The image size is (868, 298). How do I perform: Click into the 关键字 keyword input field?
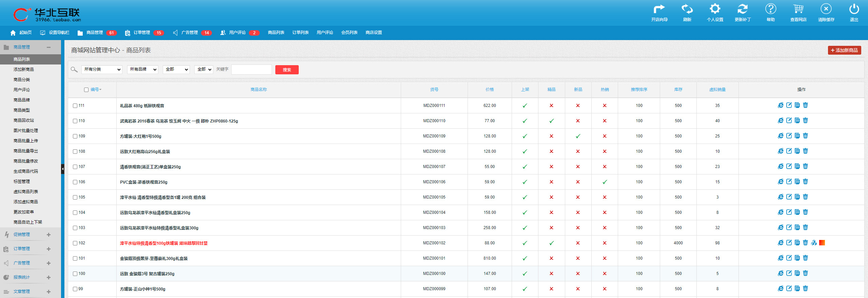click(x=252, y=69)
